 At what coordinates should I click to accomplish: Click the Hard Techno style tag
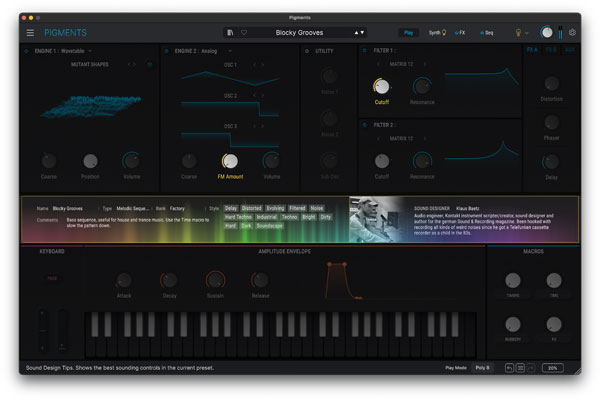pyautogui.click(x=238, y=217)
